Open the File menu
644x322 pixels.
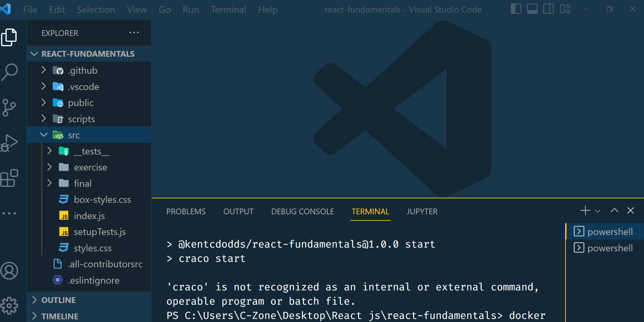click(x=30, y=10)
